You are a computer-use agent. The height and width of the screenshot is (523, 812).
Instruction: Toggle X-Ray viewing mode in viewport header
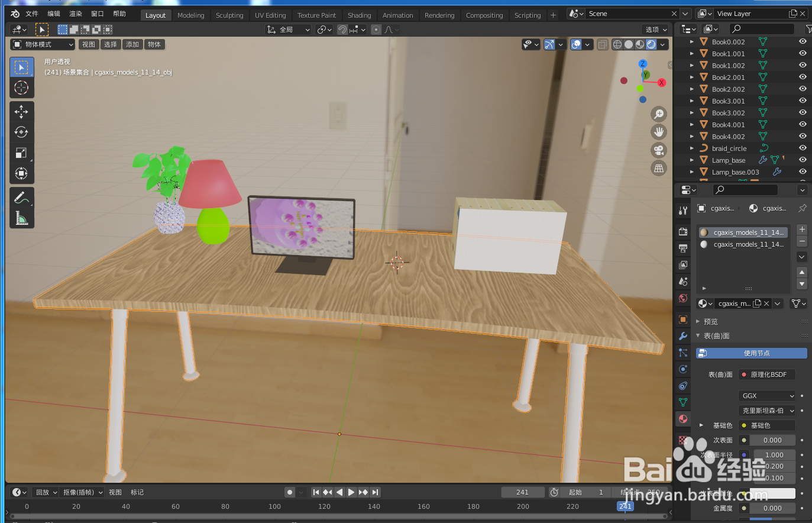[602, 44]
